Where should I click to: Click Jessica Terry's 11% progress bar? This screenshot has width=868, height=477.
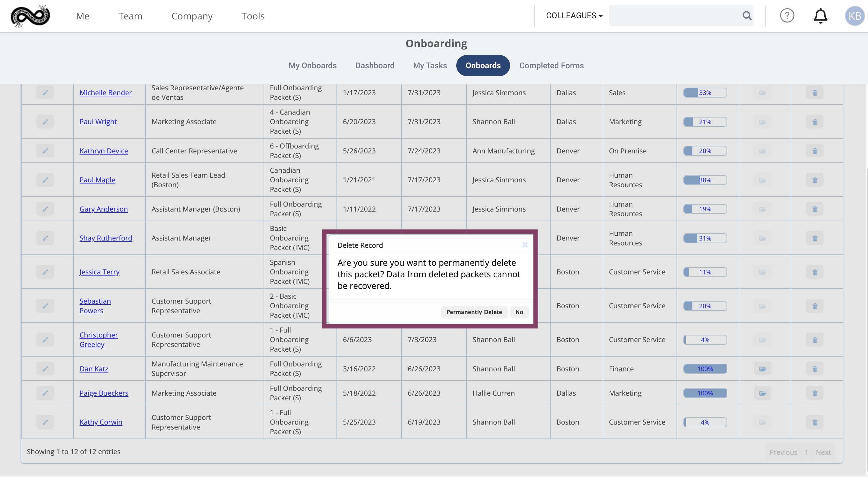coord(705,272)
